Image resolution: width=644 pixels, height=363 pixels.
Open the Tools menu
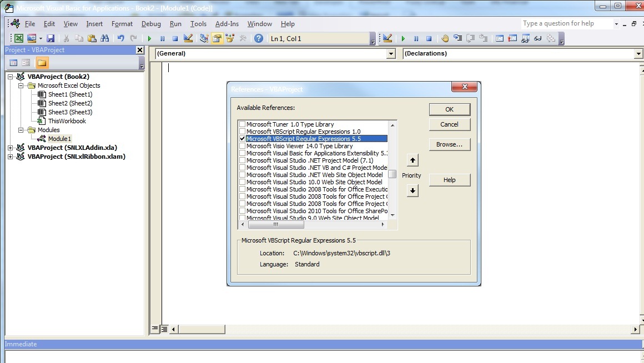pyautogui.click(x=198, y=24)
